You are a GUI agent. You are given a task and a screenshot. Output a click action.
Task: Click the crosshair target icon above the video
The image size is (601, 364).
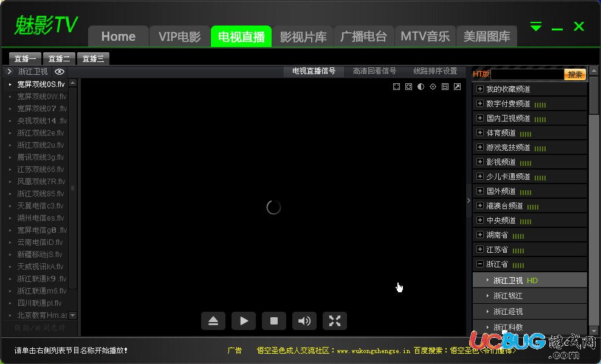[x=433, y=86]
